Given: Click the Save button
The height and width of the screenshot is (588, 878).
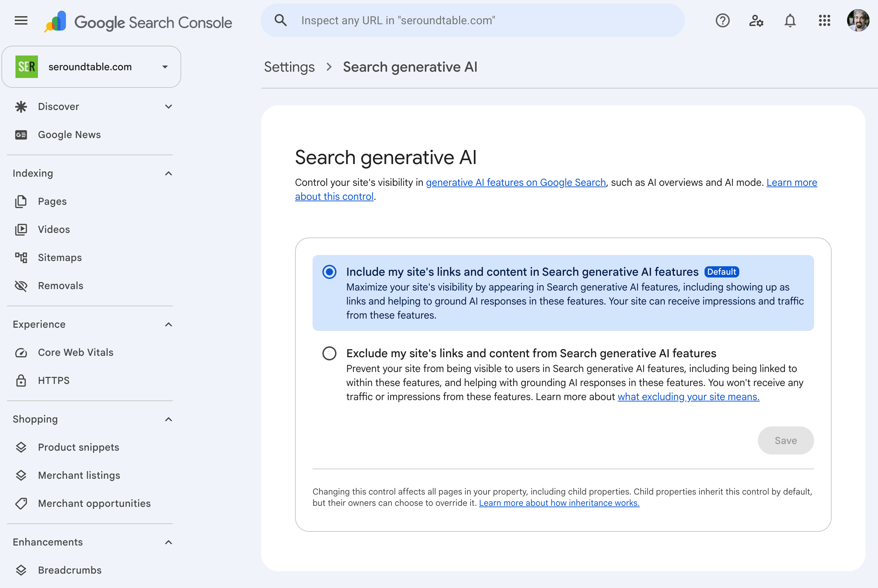Looking at the screenshot, I should pyautogui.click(x=785, y=440).
